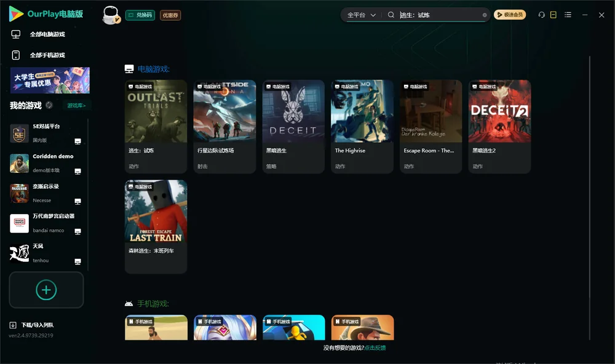Click the 策略 genre label
The width and height of the screenshot is (615, 364).
click(271, 166)
